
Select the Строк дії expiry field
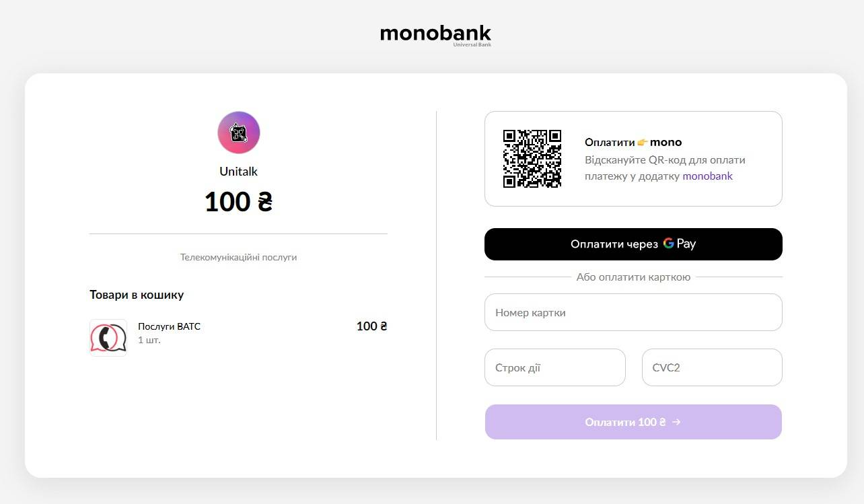click(554, 367)
